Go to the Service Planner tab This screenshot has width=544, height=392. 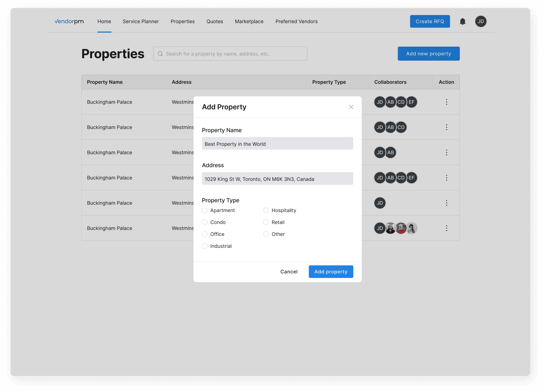tap(141, 22)
